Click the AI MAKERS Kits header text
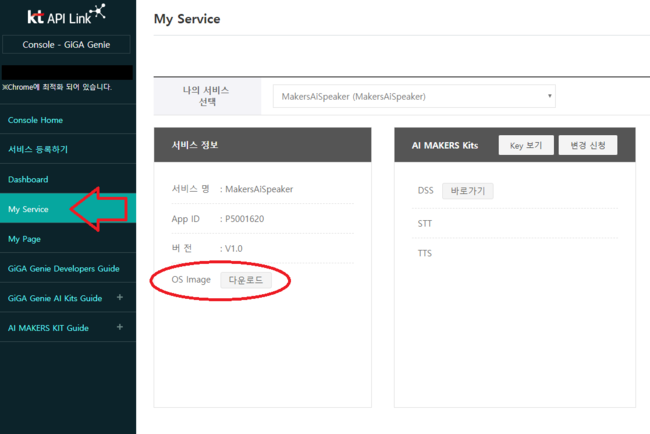Image resolution: width=650 pixels, height=434 pixels. 445,145
